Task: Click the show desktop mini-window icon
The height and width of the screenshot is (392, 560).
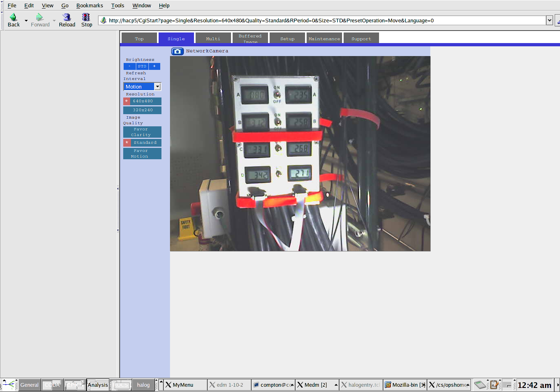Action: [x=508, y=385]
